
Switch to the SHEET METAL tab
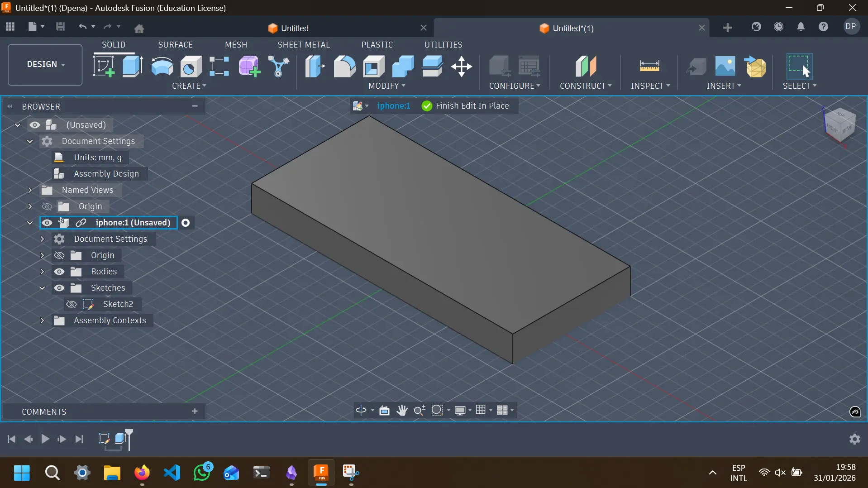pyautogui.click(x=304, y=44)
